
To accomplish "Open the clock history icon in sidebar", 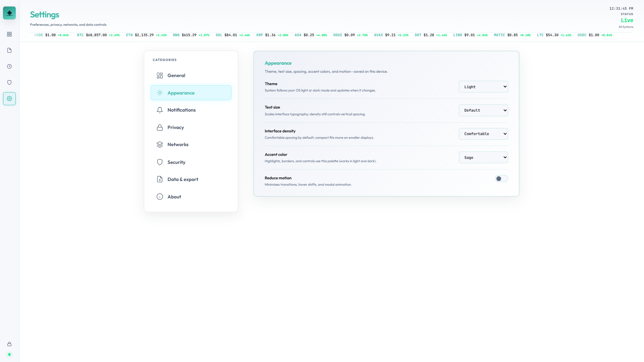I will click(9, 66).
